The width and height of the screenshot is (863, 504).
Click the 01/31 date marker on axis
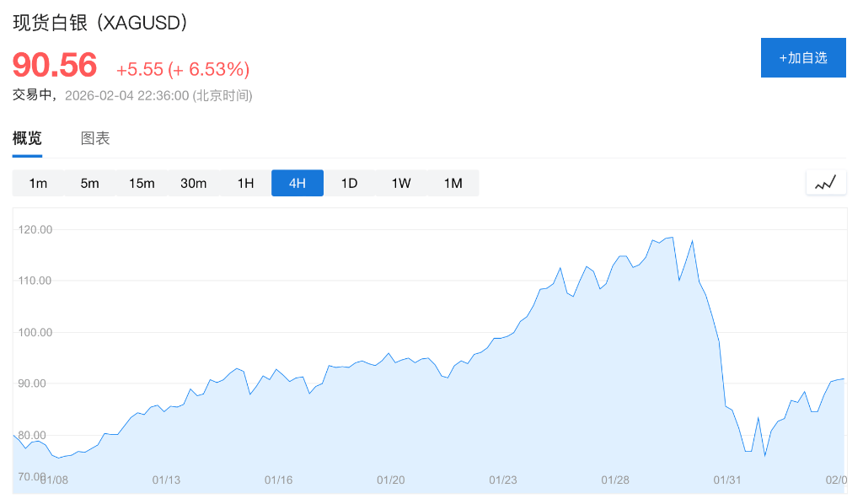[727, 480]
